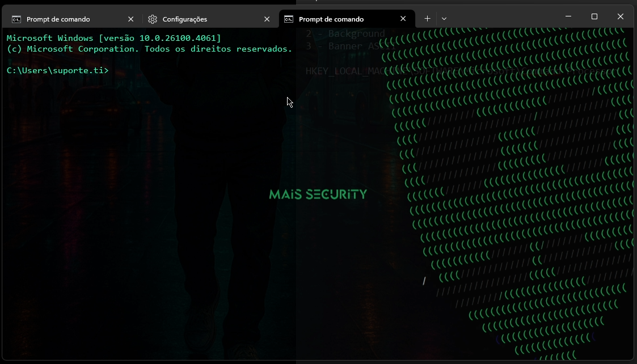Viewport: 637px width, 364px height.
Task: Close the terminal window
Action: [x=621, y=16]
